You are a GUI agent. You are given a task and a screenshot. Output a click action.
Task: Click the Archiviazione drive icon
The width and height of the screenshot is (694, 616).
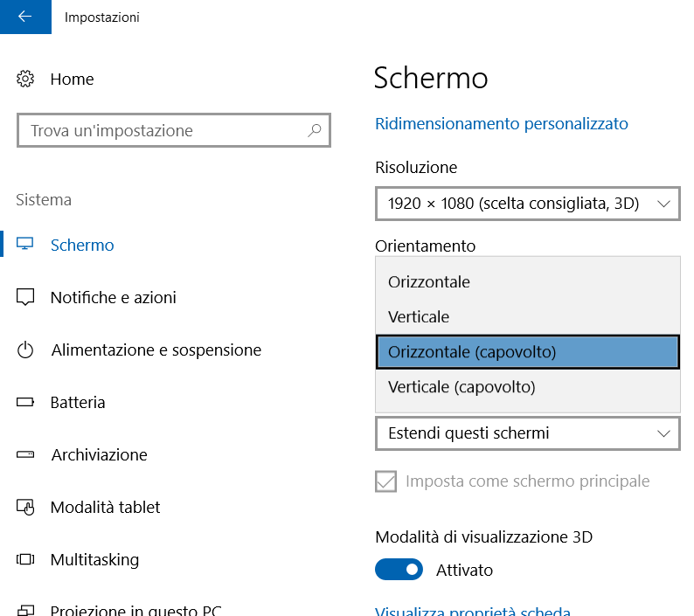click(25, 455)
